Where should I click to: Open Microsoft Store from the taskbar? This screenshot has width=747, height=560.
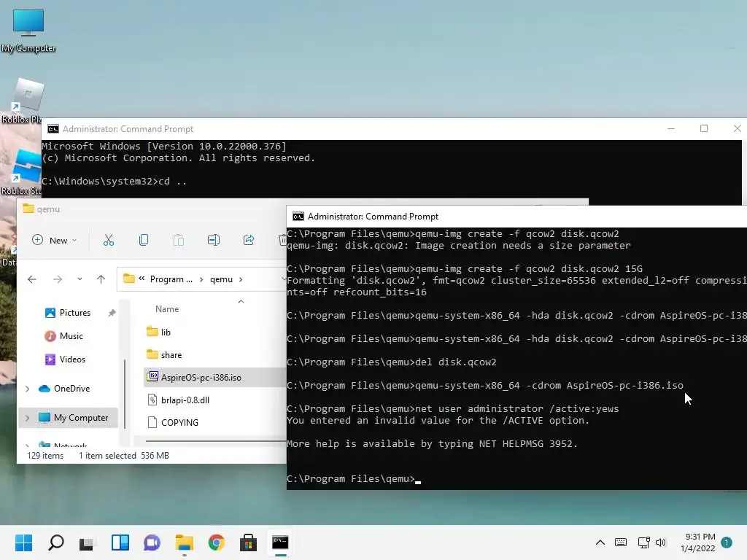click(248, 542)
